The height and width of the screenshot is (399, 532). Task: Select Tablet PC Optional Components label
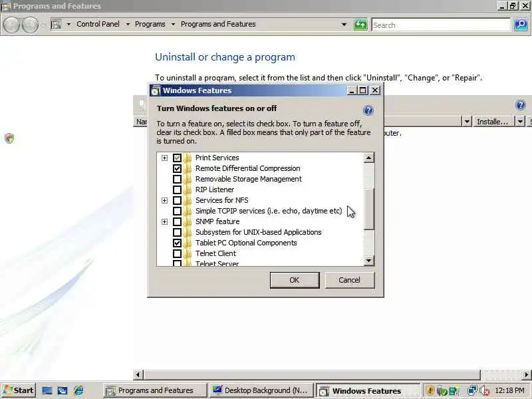click(246, 243)
